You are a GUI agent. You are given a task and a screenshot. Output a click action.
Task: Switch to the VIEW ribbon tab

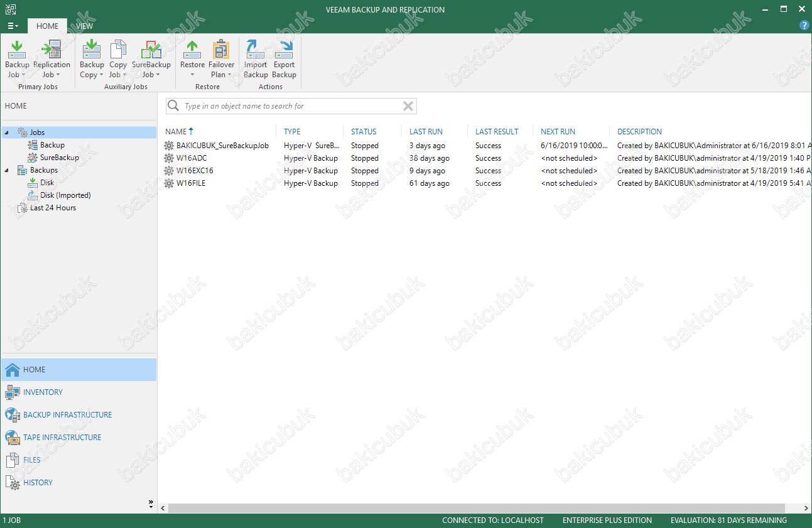[84, 26]
